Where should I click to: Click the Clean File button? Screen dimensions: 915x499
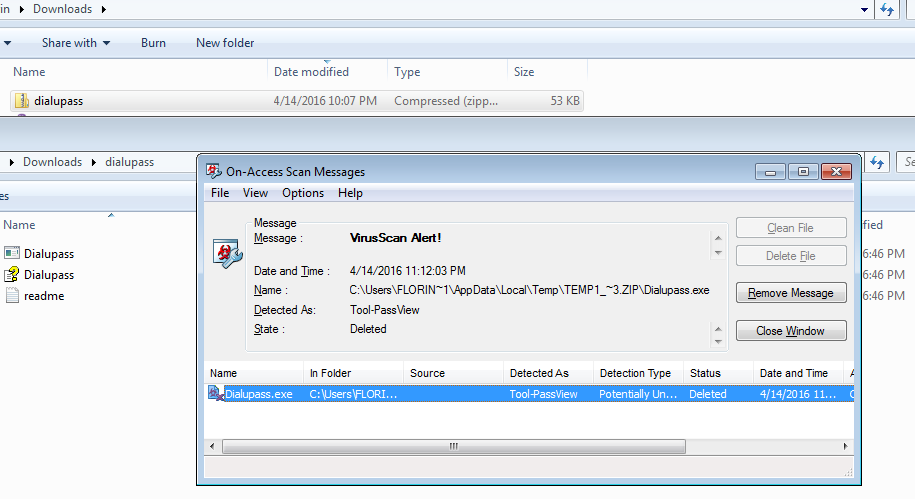[x=791, y=228]
